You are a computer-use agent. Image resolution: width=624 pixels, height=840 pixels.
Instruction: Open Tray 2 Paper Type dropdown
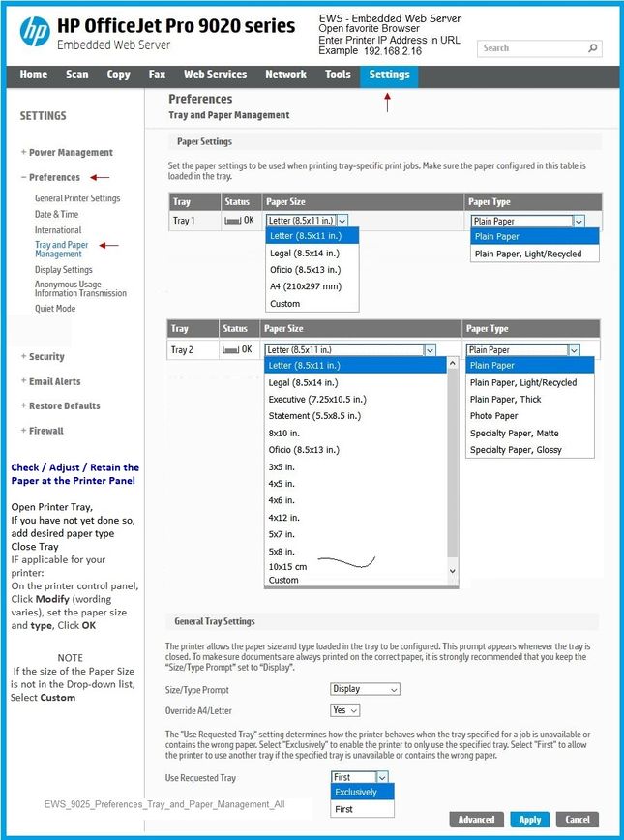pos(522,349)
